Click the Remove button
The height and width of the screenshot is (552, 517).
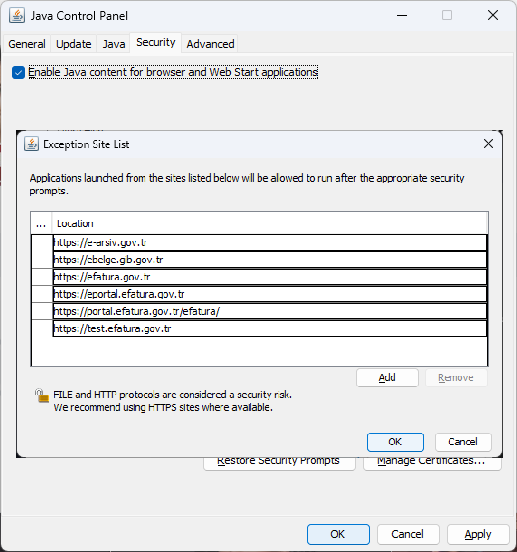tap(456, 377)
